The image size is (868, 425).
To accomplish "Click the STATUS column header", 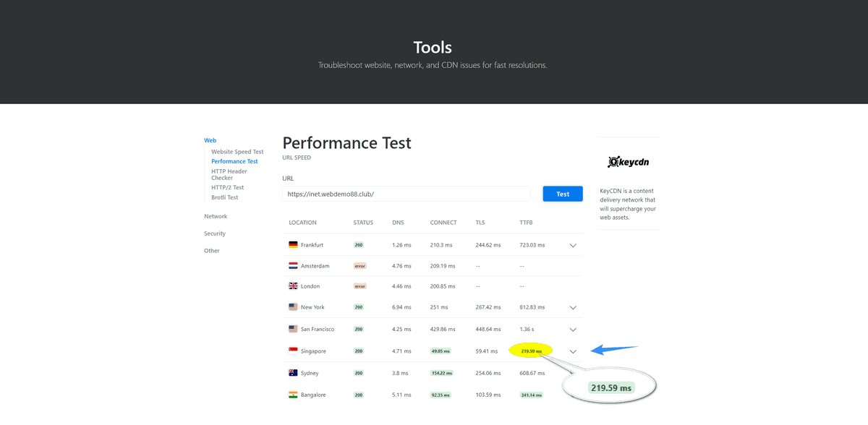I will coord(363,223).
